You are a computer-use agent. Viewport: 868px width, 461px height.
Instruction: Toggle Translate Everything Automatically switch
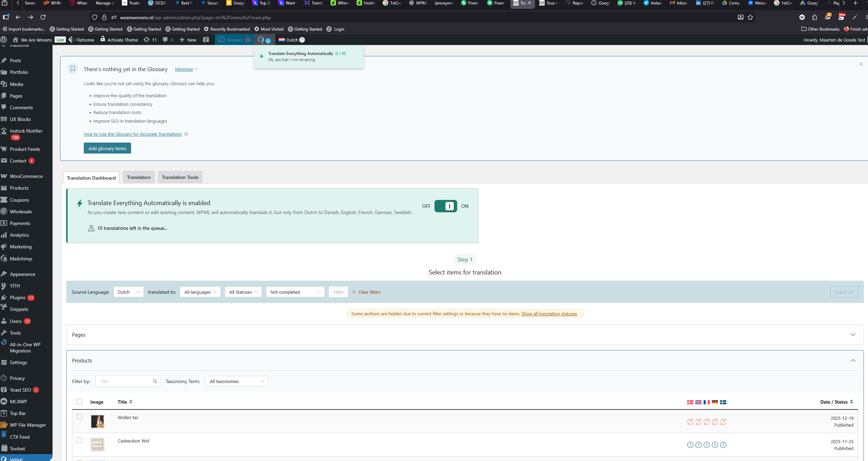pyautogui.click(x=445, y=206)
